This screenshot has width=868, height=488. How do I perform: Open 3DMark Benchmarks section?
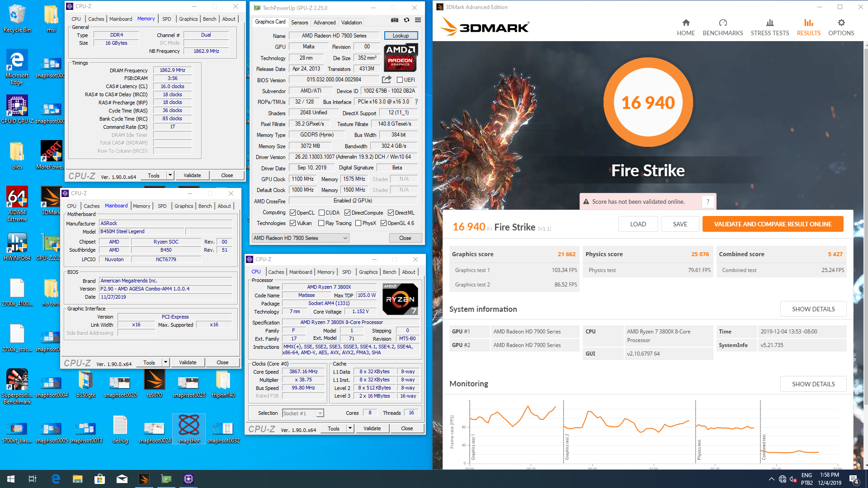tap(722, 27)
